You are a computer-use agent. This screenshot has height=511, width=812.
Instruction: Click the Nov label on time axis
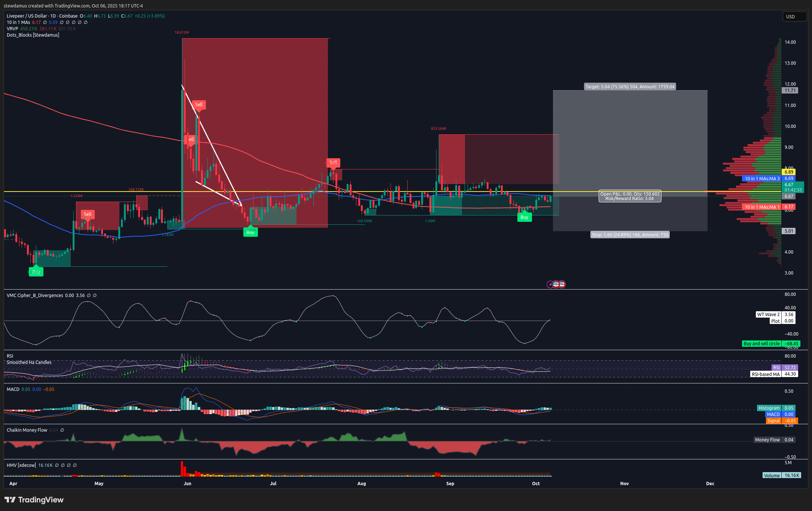(624, 484)
